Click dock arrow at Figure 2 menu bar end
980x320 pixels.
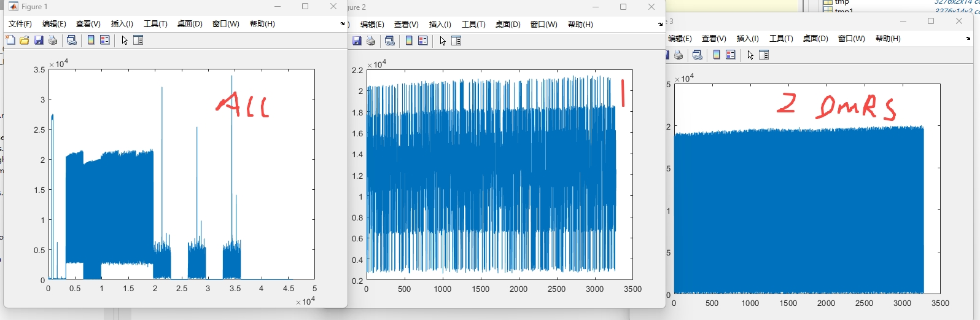660,24
